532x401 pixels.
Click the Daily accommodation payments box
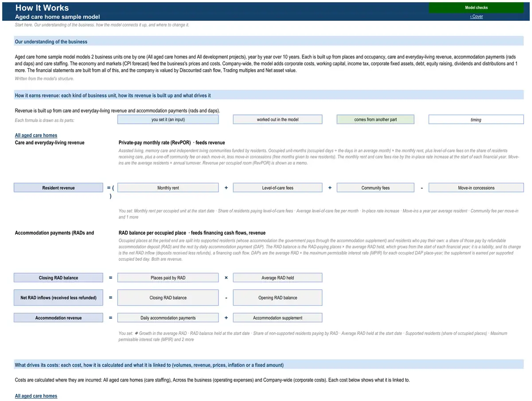(x=168, y=318)
